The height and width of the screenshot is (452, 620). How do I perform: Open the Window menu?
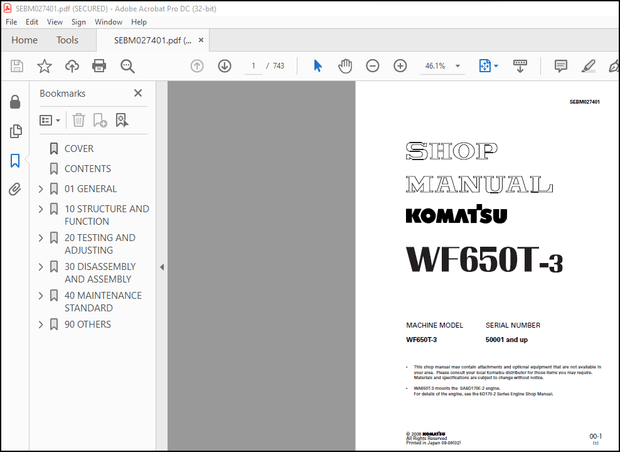pyautogui.click(x=108, y=22)
